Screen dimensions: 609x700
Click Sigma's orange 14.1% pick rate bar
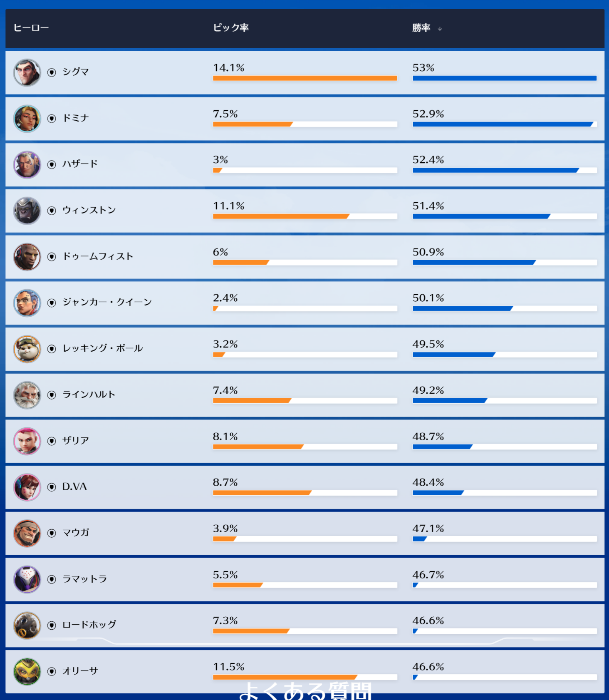pos(304,78)
